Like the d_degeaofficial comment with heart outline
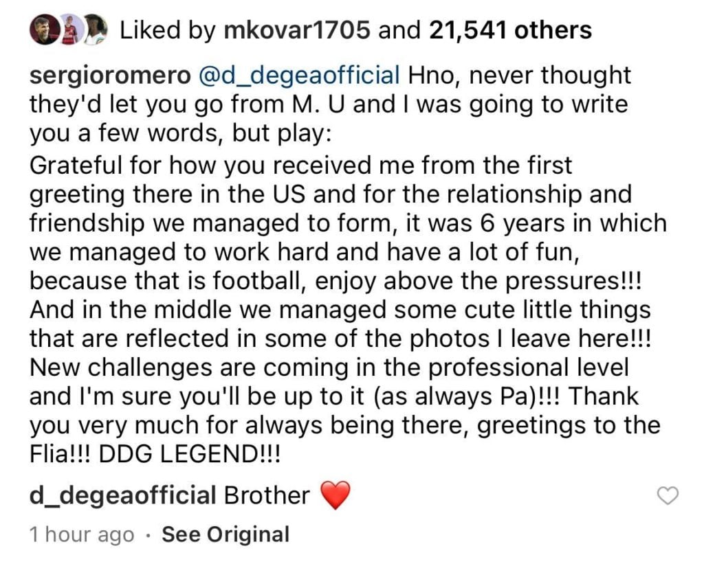The width and height of the screenshot is (704, 588). (668, 496)
